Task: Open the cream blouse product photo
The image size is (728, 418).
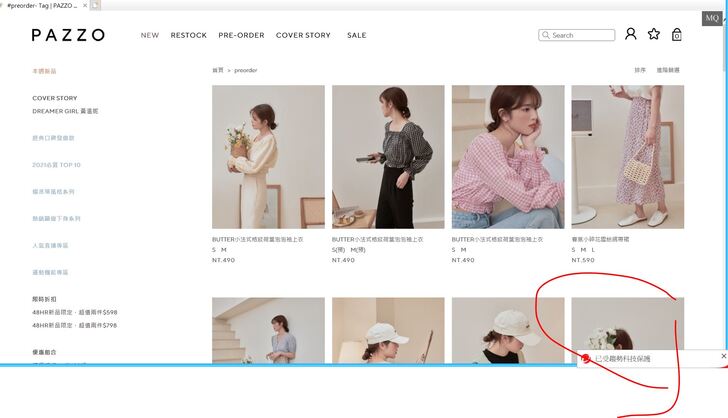Action: 268,157
